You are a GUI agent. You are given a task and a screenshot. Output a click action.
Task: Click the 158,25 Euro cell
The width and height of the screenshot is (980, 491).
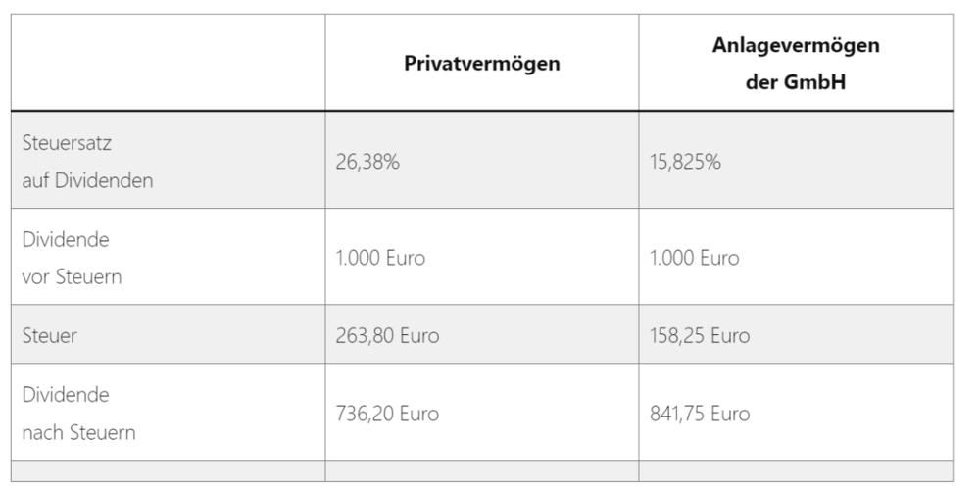pos(700,335)
